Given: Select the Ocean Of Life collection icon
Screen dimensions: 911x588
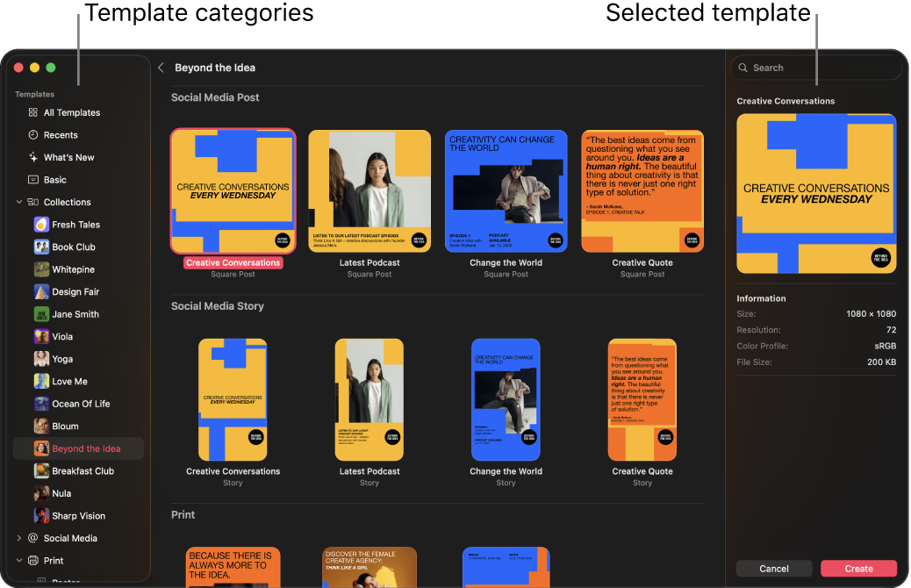Looking at the screenshot, I should [x=41, y=404].
